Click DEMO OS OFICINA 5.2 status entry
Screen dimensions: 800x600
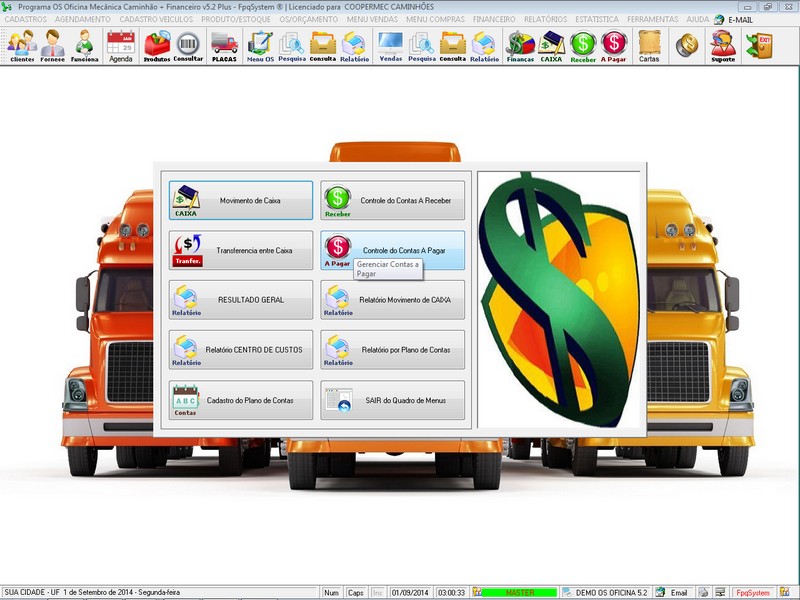click(x=611, y=592)
